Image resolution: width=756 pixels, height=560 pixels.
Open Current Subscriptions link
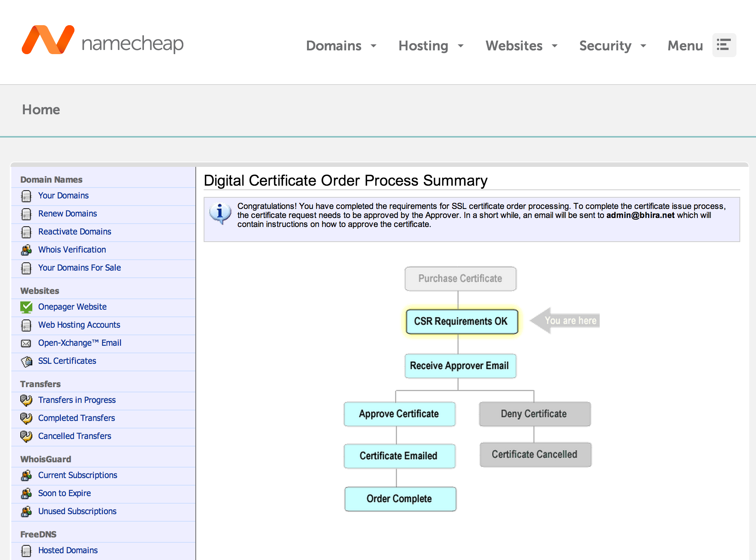coord(78,475)
